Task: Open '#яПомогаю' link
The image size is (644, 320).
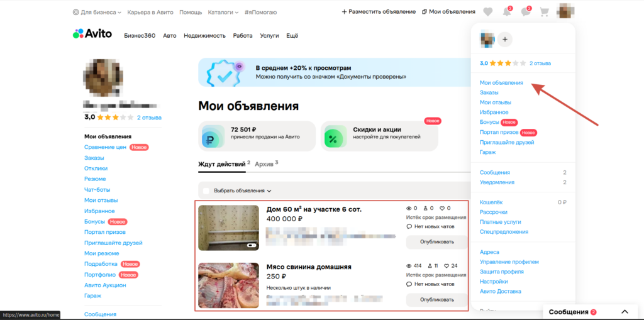Action: [x=260, y=13]
